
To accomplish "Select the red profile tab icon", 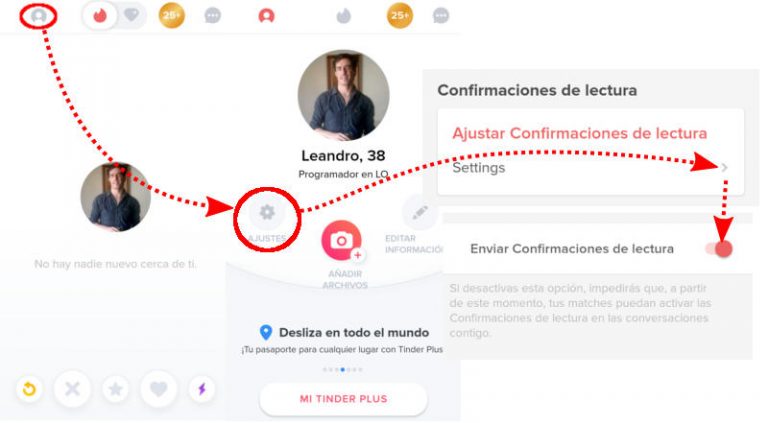I will pyautogui.click(x=266, y=16).
